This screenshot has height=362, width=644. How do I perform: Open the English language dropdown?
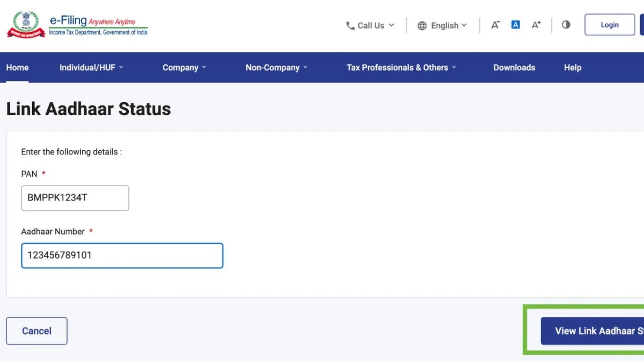click(x=444, y=25)
